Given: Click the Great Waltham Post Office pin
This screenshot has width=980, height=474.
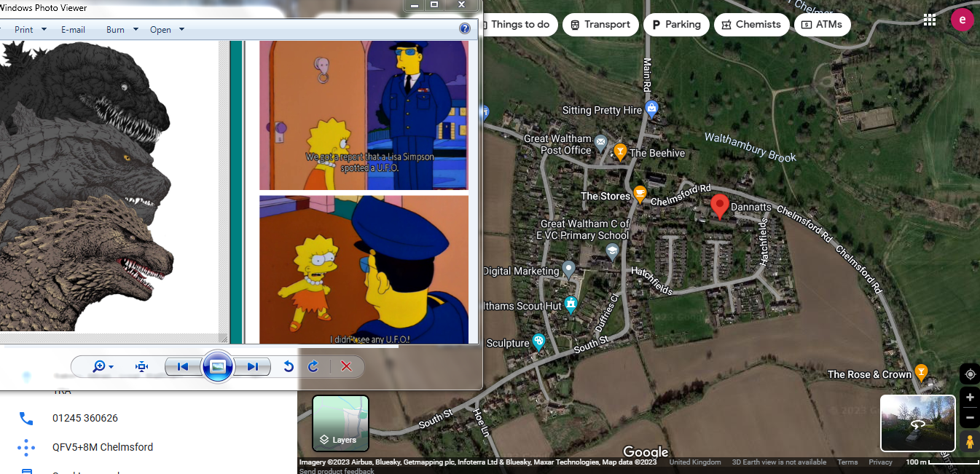Looking at the screenshot, I should click(x=600, y=142).
